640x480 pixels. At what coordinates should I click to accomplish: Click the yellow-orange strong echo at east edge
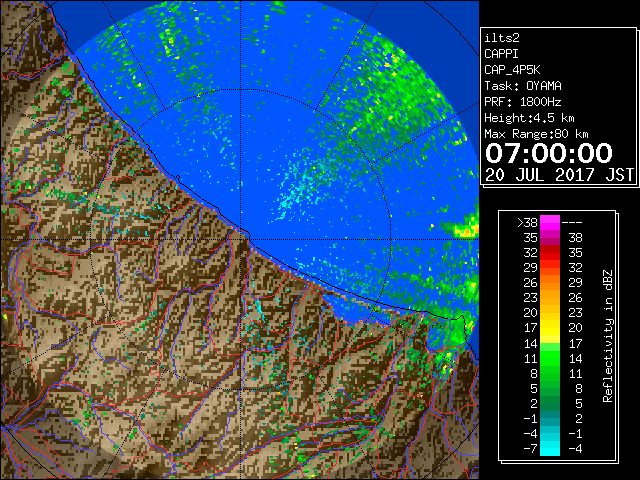[466, 231]
